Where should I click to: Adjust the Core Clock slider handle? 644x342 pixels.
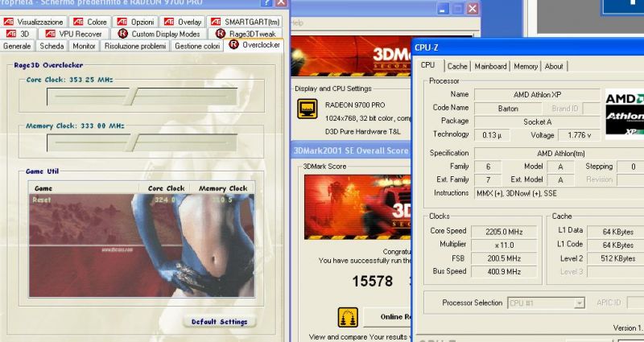[132, 97]
